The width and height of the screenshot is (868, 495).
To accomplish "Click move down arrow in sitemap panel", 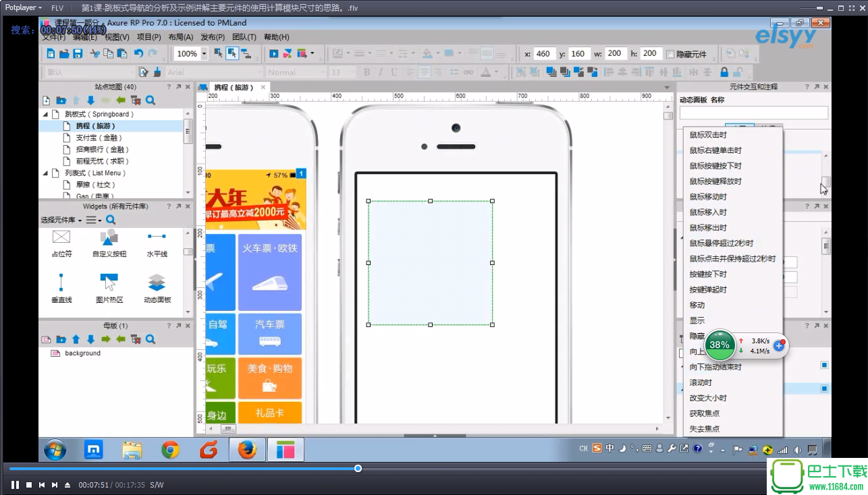I will coord(90,100).
